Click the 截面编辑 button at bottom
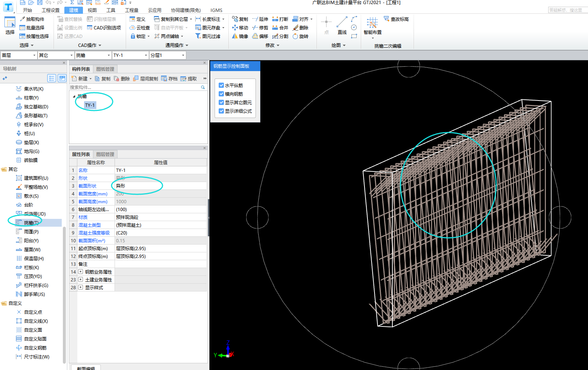The image size is (588, 370). pos(86,368)
